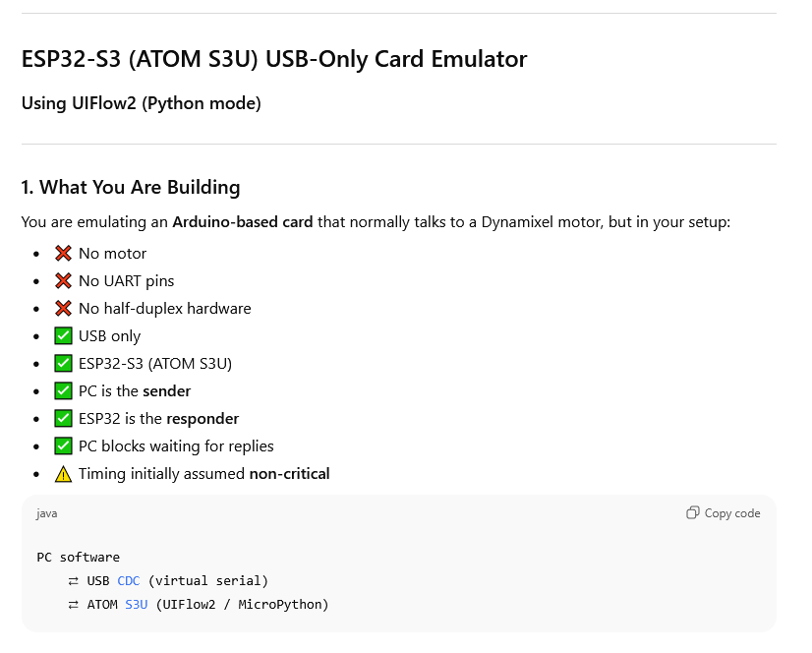Click the bold "Arduino-based card" text

pyautogui.click(x=243, y=222)
